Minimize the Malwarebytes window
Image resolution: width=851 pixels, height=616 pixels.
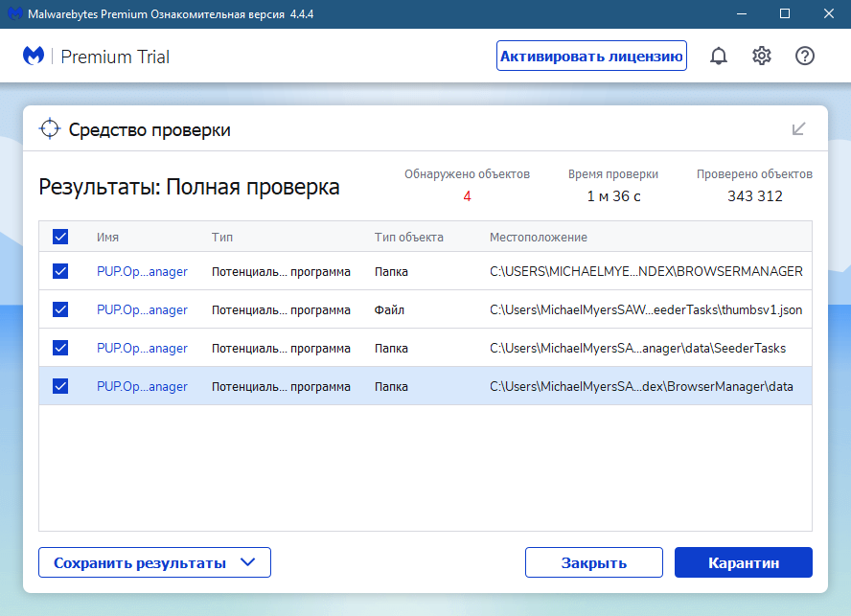click(x=742, y=14)
